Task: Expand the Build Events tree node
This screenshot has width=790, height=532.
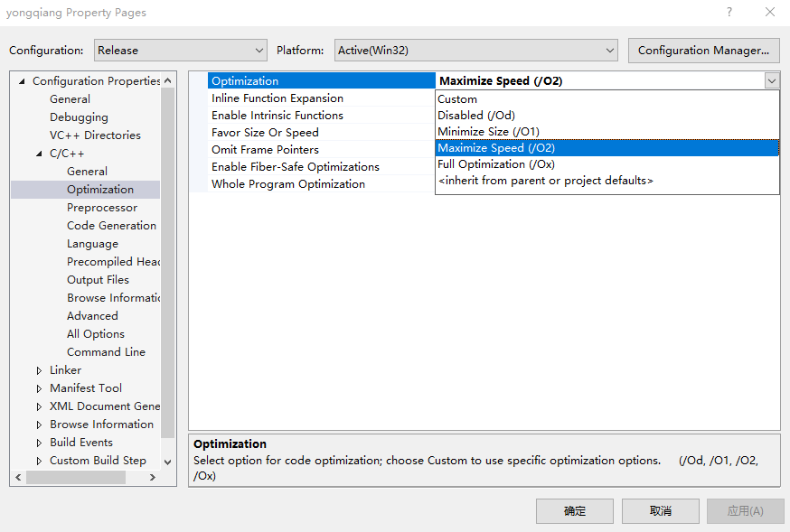Action: (39, 443)
